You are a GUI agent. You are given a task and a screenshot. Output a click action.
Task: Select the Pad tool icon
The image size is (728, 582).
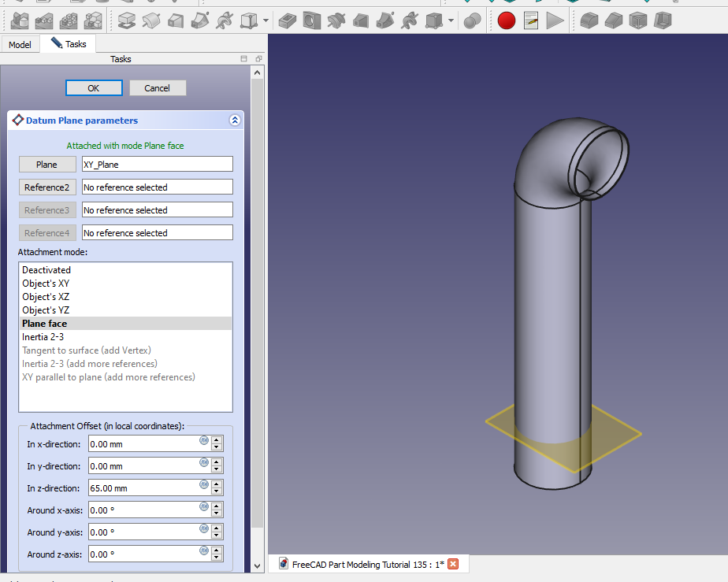tap(127, 20)
